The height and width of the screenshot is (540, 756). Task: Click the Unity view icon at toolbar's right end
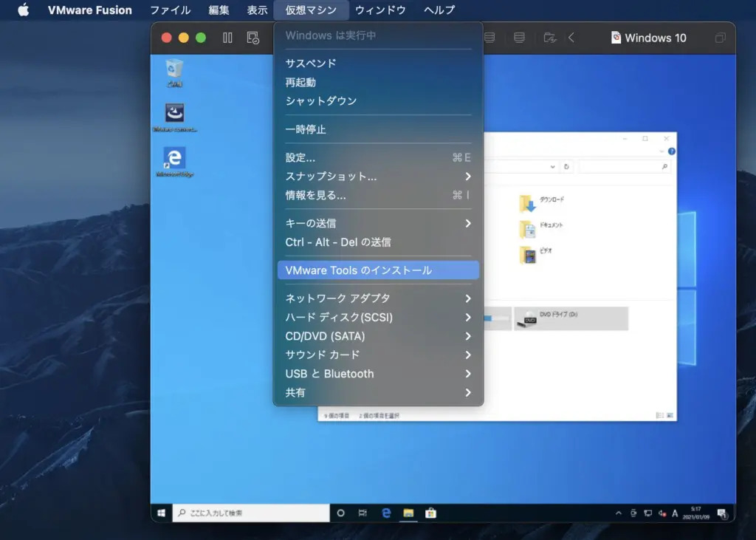coord(720,38)
